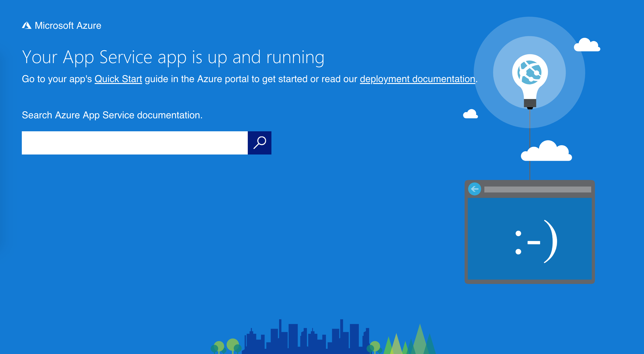
Task: Click the large cloud below the lightbulb
Action: tap(547, 152)
